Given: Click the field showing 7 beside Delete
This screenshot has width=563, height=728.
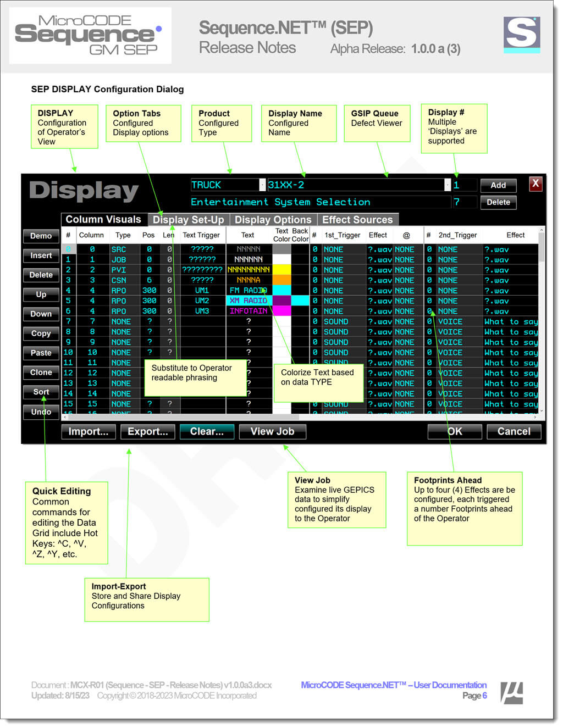Looking at the screenshot, I should pyautogui.click(x=463, y=202).
